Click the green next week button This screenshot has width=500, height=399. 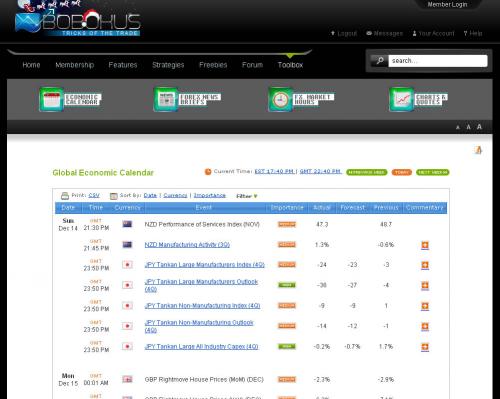click(433, 172)
